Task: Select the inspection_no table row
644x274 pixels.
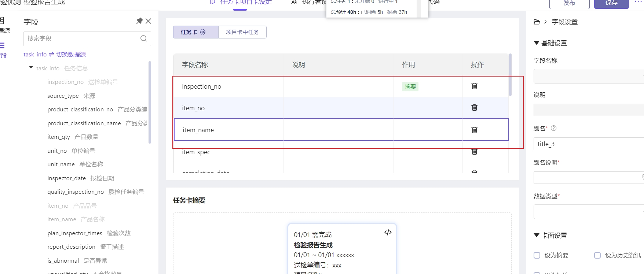Action: coord(341,86)
